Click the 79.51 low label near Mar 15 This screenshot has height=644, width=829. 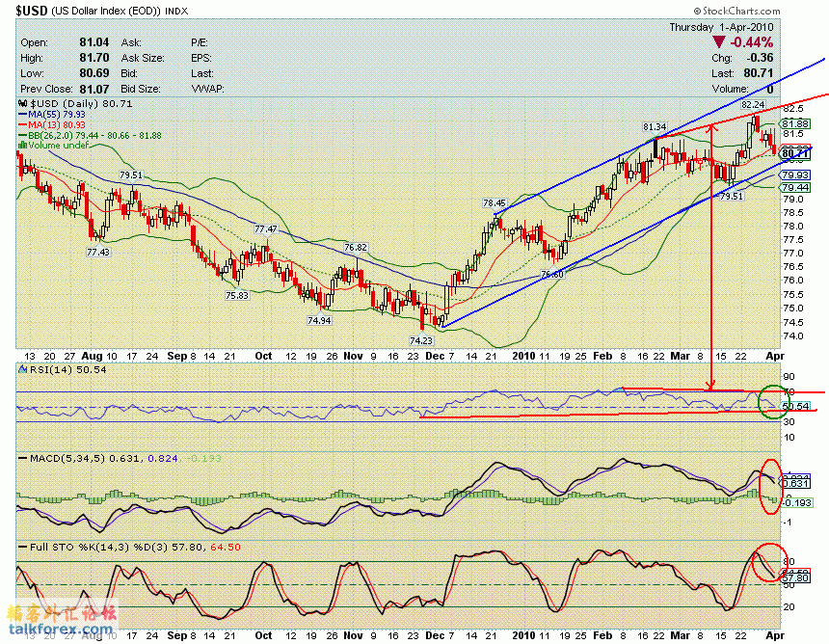point(732,196)
